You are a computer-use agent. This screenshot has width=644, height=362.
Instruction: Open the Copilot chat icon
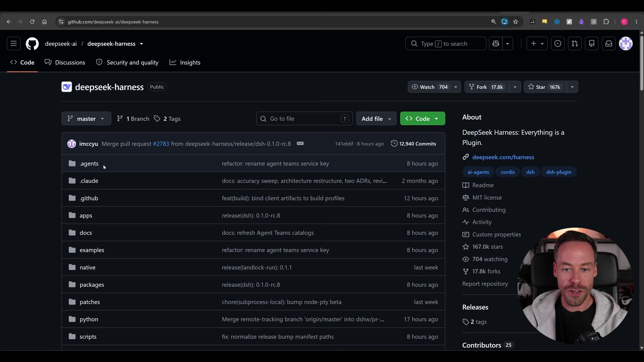[x=496, y=44]
